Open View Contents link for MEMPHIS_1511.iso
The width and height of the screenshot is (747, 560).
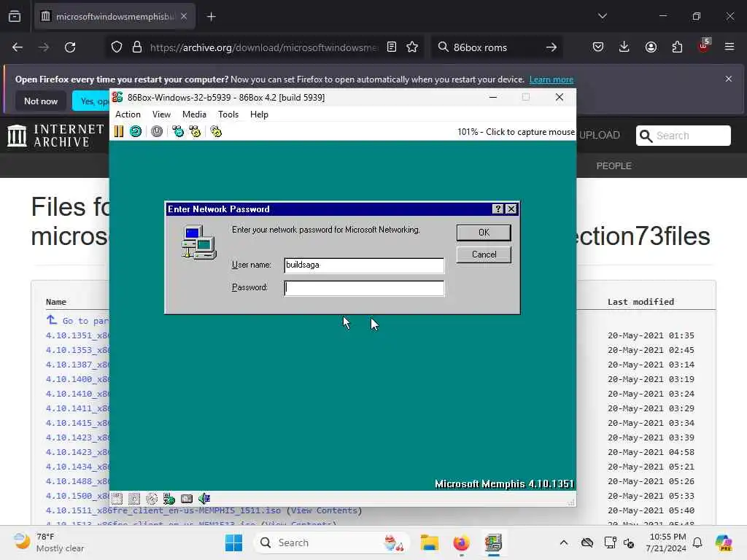(324, 510)
